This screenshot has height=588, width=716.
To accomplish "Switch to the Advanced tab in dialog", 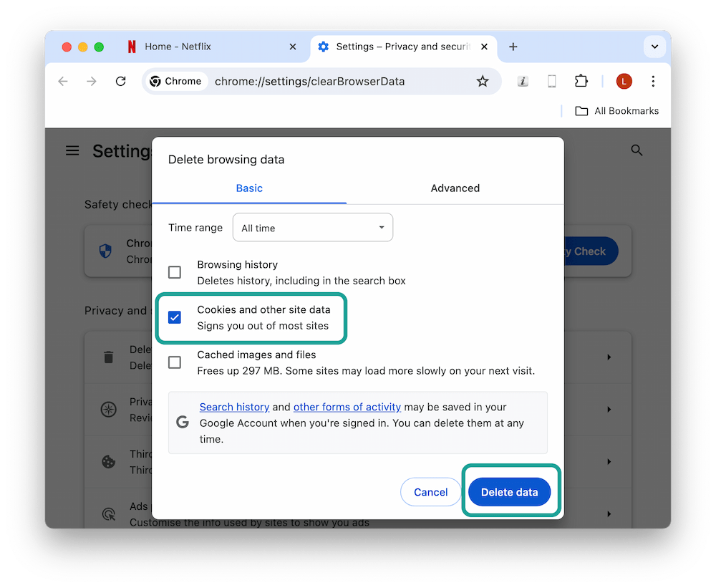I will click(455, 188).
